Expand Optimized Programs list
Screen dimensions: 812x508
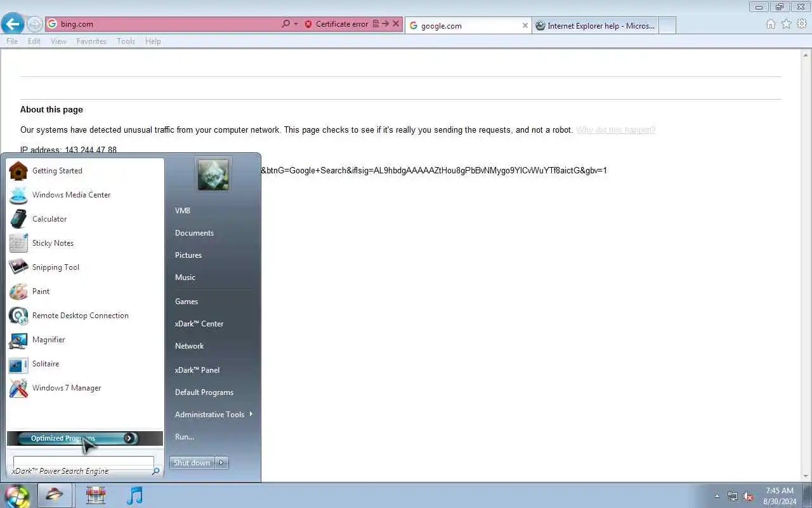click(84, 438)
